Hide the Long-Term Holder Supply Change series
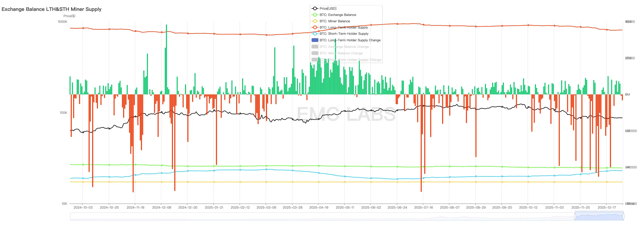Viewport: 644px width, 226px height. [350, 40]
